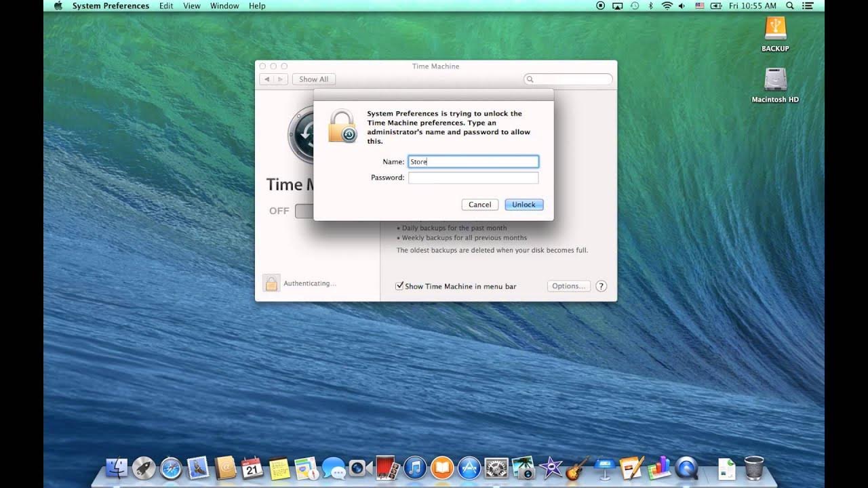
Task: Open BACKUP drive on desktop
Action: (775, 34)
